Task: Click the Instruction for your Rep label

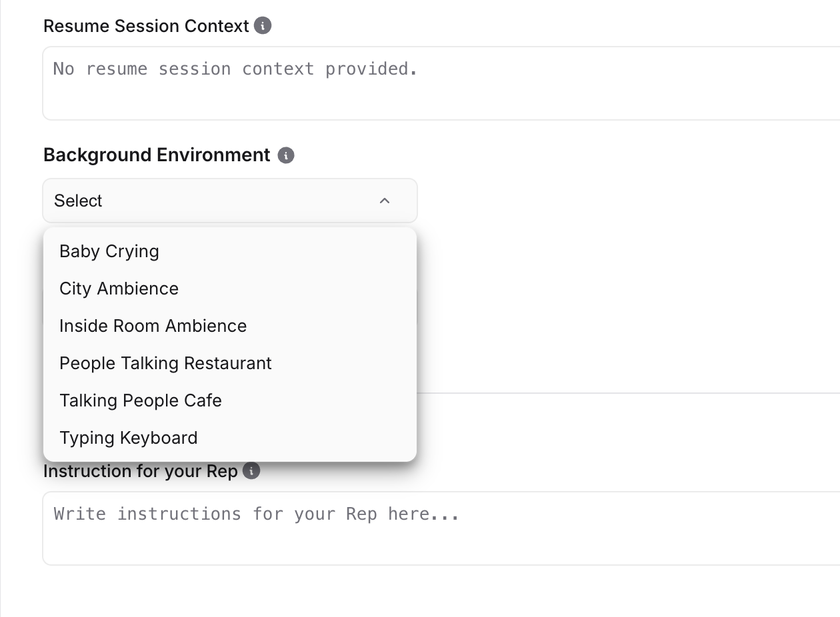Action: (141, 471)
